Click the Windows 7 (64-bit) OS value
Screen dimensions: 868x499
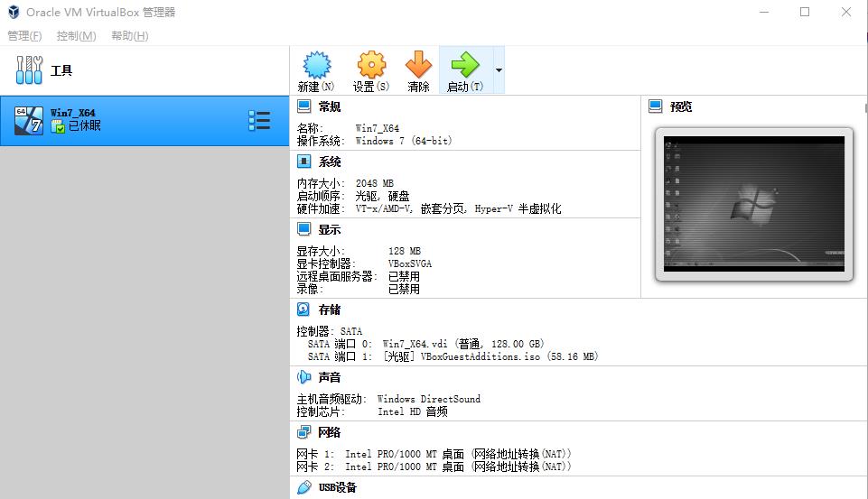pyautogui.click(x=404, y=141)
